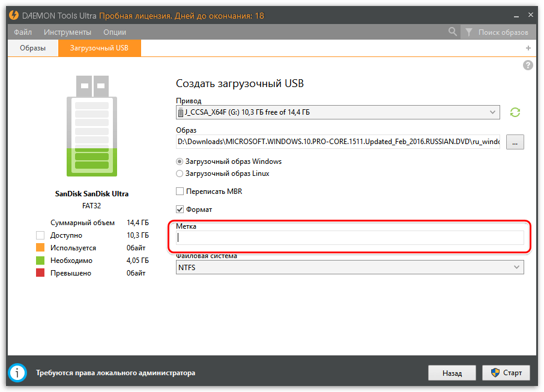The image size is (544, 392).
Task: Open the file system NTFS dropdown
Action: pos(349,268)
